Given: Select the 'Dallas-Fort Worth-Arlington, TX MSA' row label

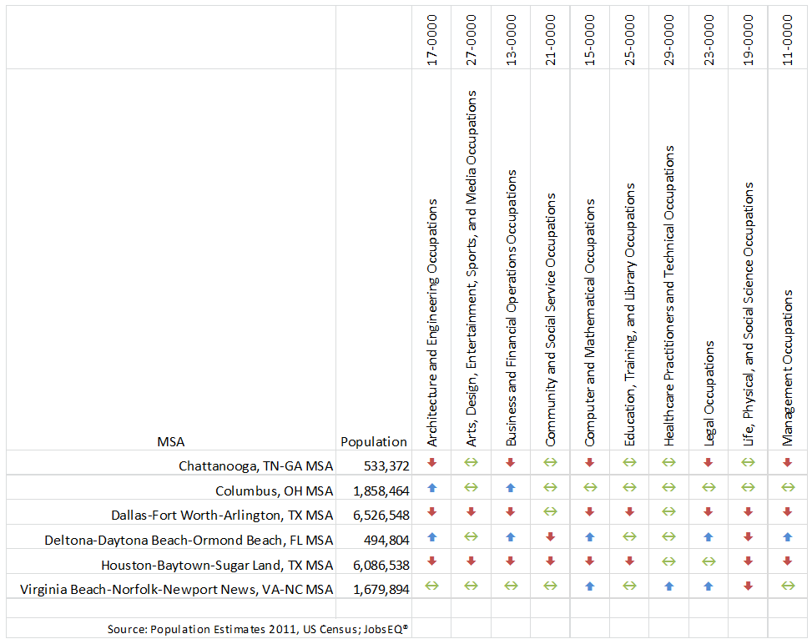Looking at the screenshot, I should (222, 515).
